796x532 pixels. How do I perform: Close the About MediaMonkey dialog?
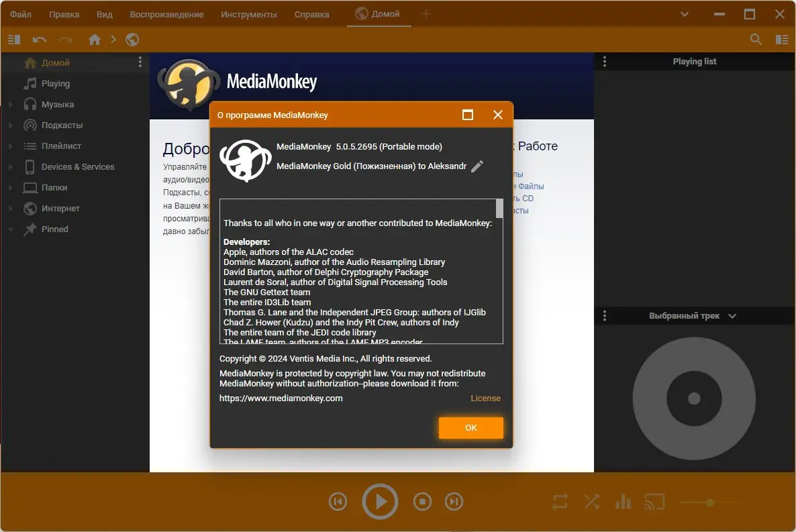click(x=497, y=115)
